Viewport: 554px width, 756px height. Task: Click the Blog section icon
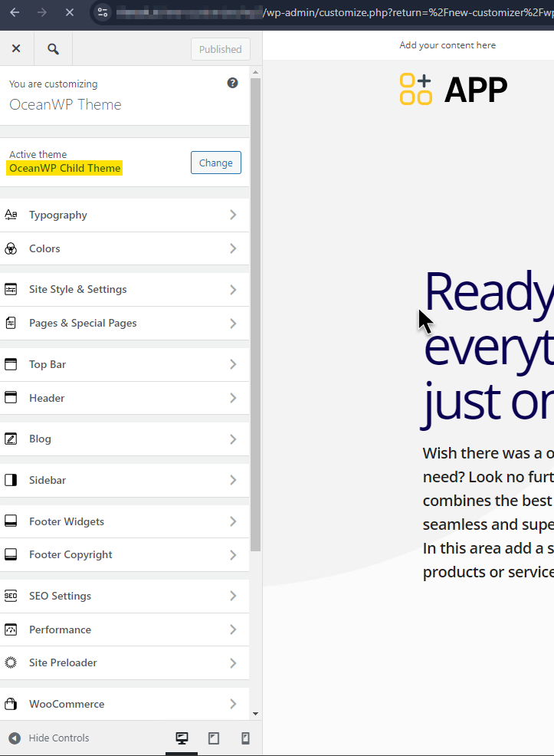point(11,439)
